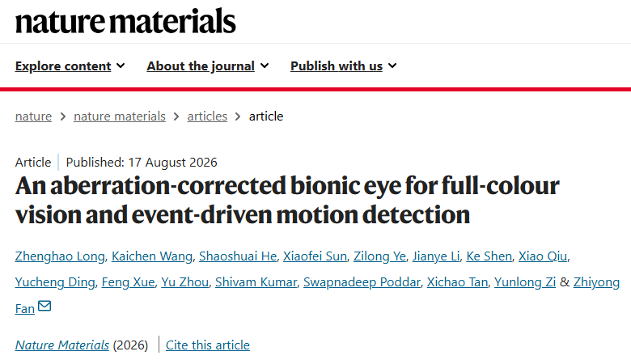The height and width of the screenshot is (364, 631).
Task: Open author Xiaofei Sun's link
Action: 315,256
